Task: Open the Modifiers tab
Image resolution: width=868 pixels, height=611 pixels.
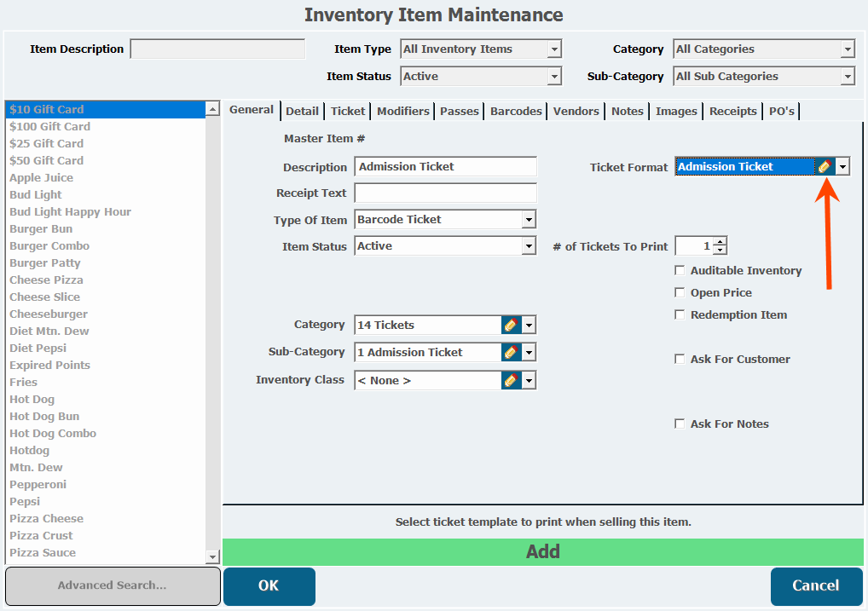Action: pyautogui.click(x=403, y=112)
